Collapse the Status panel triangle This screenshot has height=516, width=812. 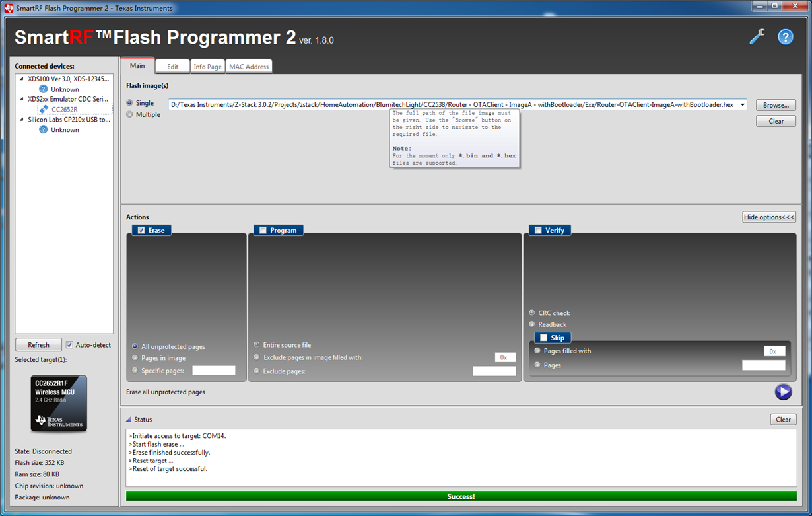point(129,420)
